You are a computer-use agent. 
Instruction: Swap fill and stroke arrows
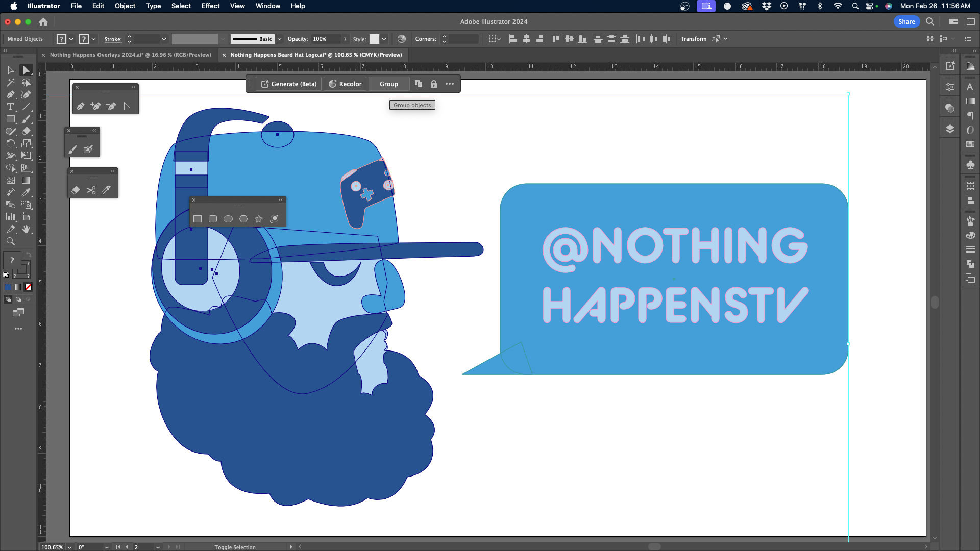[x=29, y=254]
